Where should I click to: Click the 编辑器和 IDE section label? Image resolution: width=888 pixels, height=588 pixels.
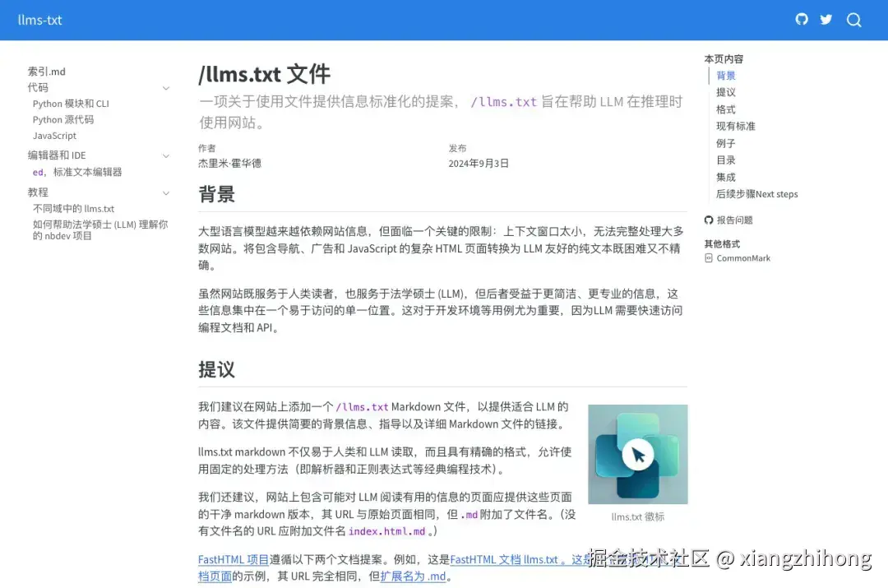pyautogui.click(x=57, y=155)
